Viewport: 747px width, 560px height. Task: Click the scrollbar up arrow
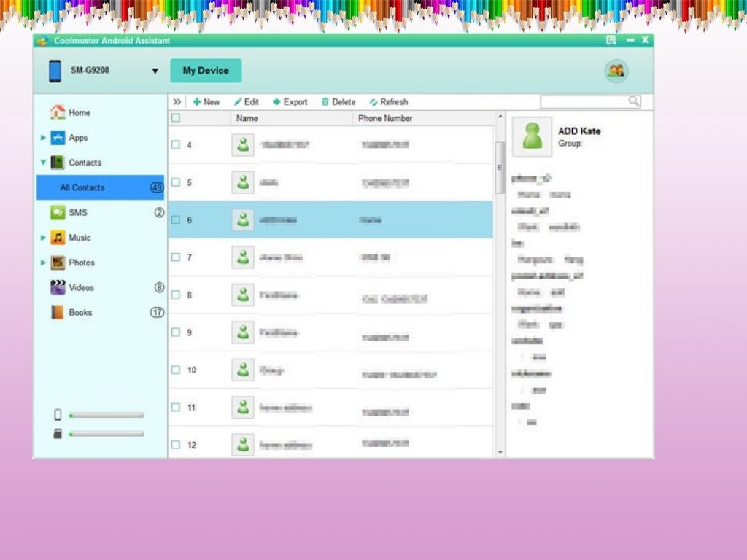500,116
